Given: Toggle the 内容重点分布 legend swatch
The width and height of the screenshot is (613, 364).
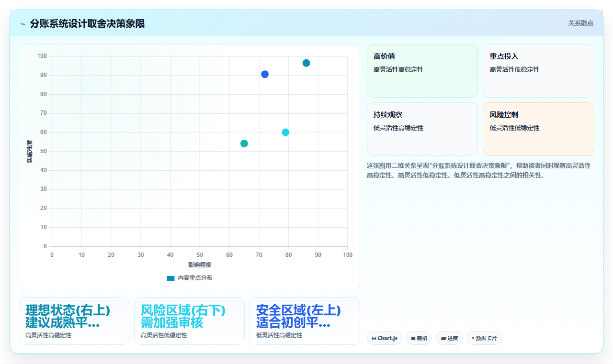Looking at the screenshot, I should (x=170, y=278).
